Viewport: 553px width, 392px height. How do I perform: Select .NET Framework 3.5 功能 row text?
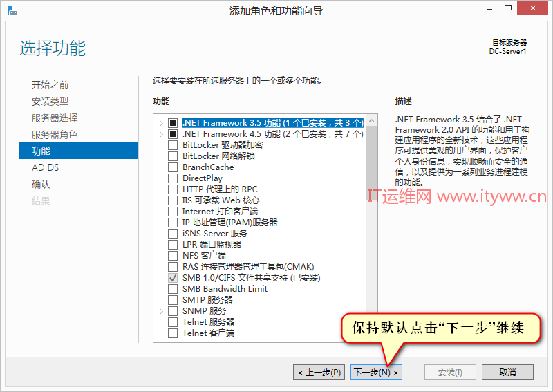(272, 123)
